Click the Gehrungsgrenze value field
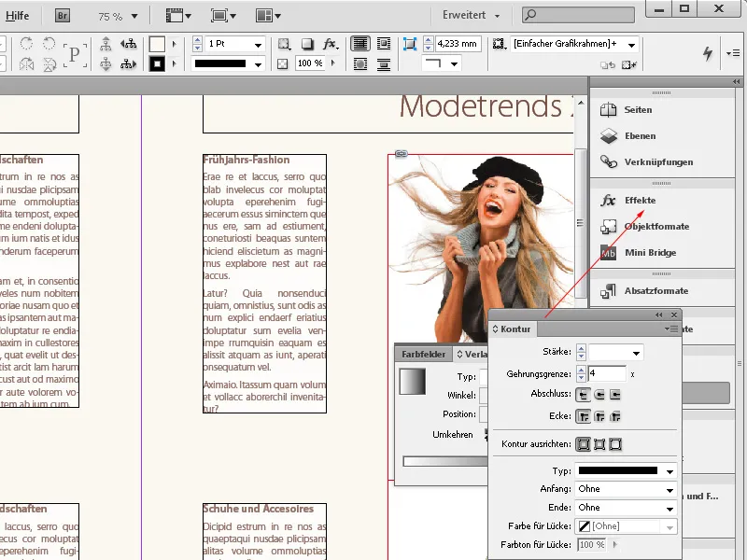Screen dimensions: 747x560 (x=607, y=373)
